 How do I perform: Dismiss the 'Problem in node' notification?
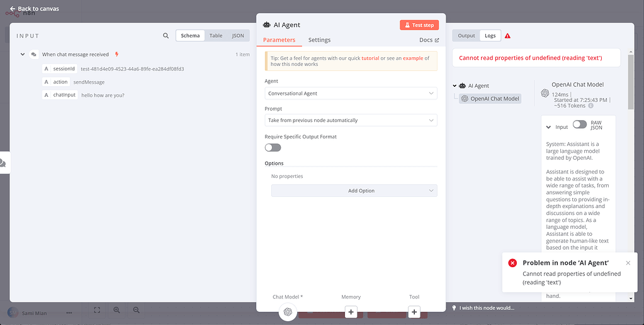tap(628, 263)
